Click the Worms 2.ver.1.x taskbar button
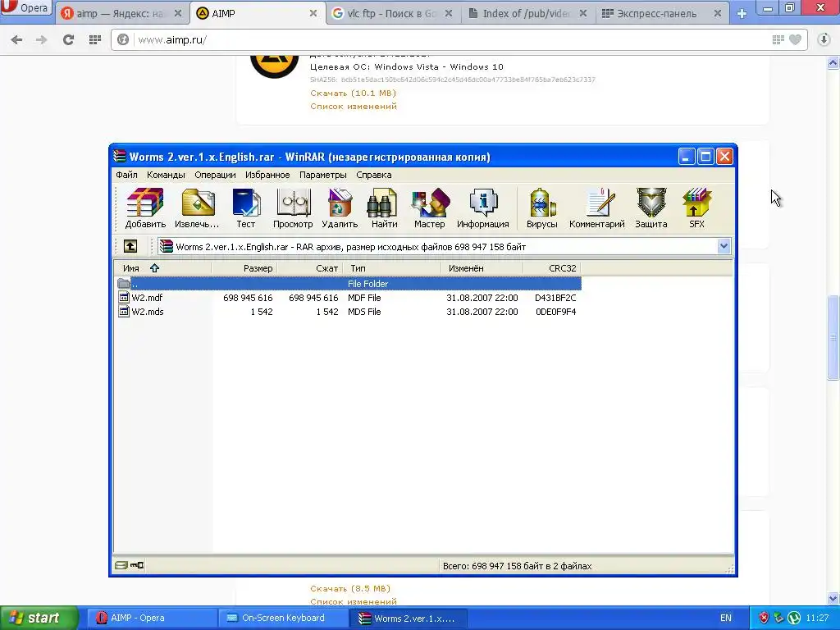This screenshot has height=630, width=840. (409, 618)
